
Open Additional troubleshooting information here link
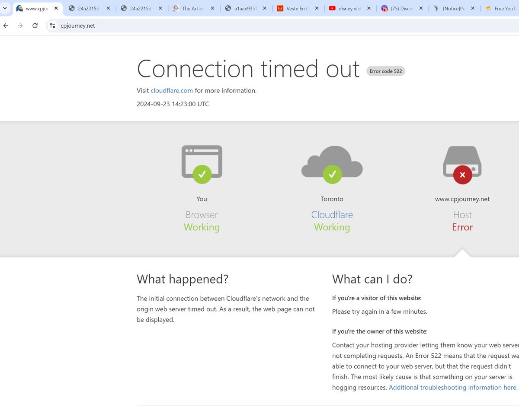[x=453, y=388]
